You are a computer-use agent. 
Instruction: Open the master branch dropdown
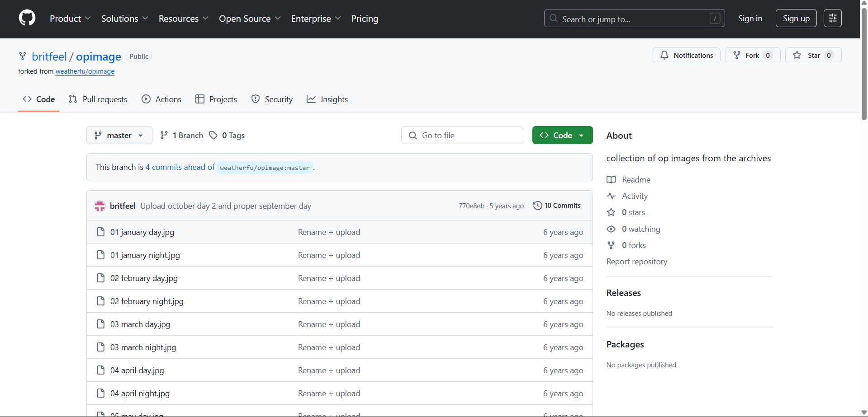click(119, 135)
